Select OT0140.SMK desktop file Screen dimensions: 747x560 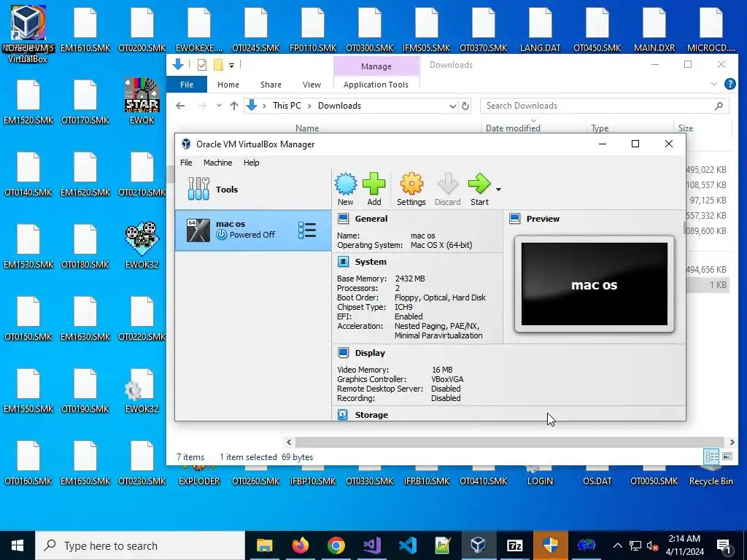[x=28, y=174]
